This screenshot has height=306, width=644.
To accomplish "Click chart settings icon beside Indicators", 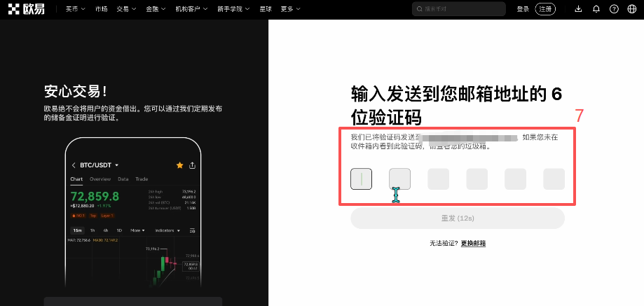I will 192,230.
